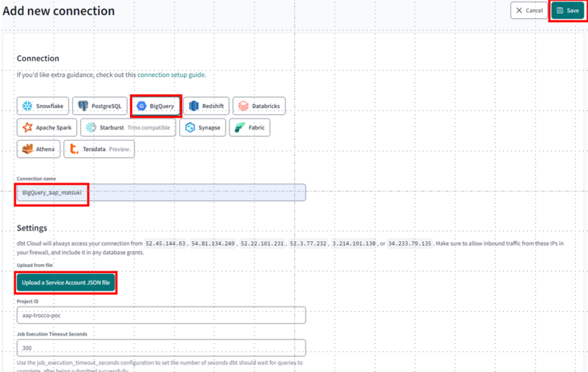Click the Synapse logo icon
Screen dimensions: 588x372
tap(190, 127)
